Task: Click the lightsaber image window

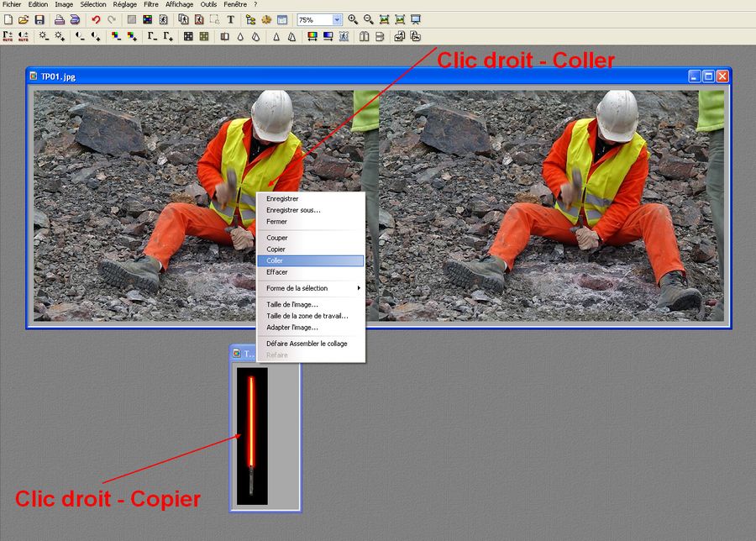Action: [x=252, y=437]
